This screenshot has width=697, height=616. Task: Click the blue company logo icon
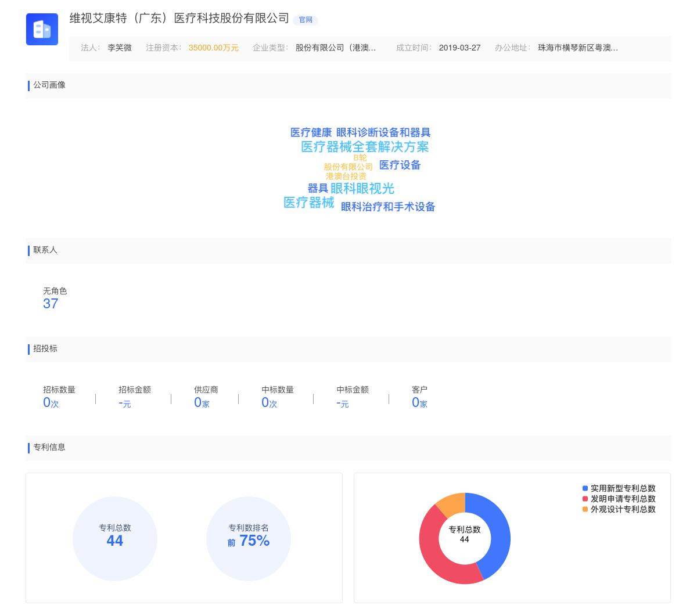(x=42, y=29)
